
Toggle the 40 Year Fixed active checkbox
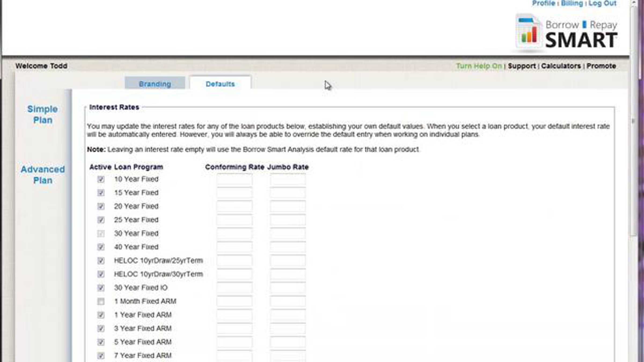coord(101,247)
